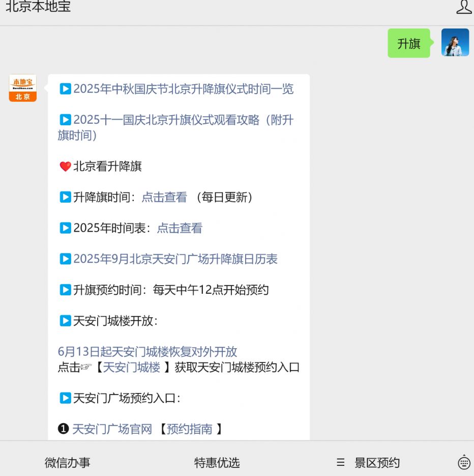Click the play icon before 升降旗时间

65,197
